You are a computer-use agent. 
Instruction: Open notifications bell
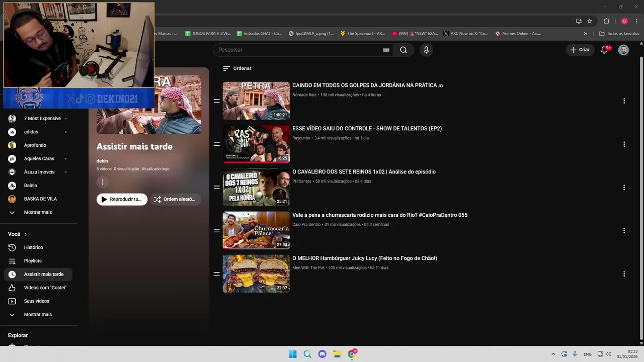point(605,50)
